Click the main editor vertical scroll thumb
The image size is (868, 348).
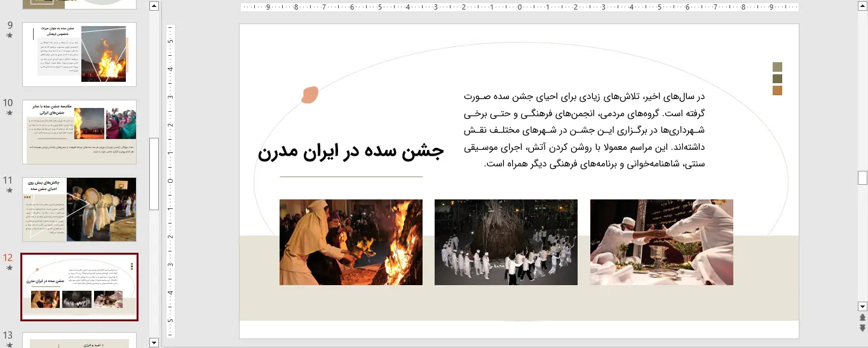(x=862, y=177)
